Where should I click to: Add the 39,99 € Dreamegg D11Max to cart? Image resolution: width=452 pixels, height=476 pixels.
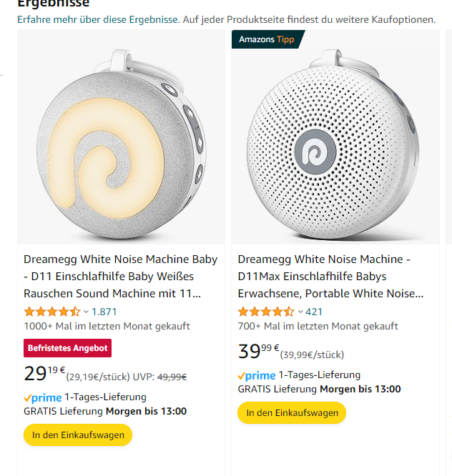(x=292, y=412)
